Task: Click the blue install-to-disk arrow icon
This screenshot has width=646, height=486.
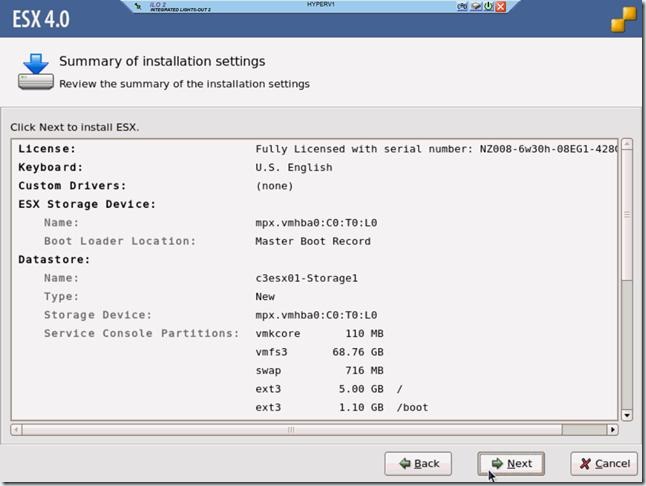Action: (x=36, y=71)
